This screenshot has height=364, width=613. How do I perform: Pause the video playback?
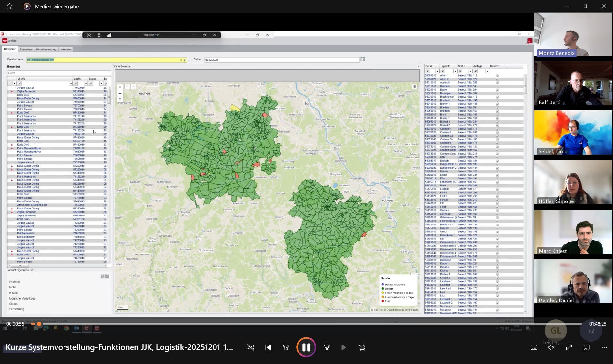click(306, 347)
